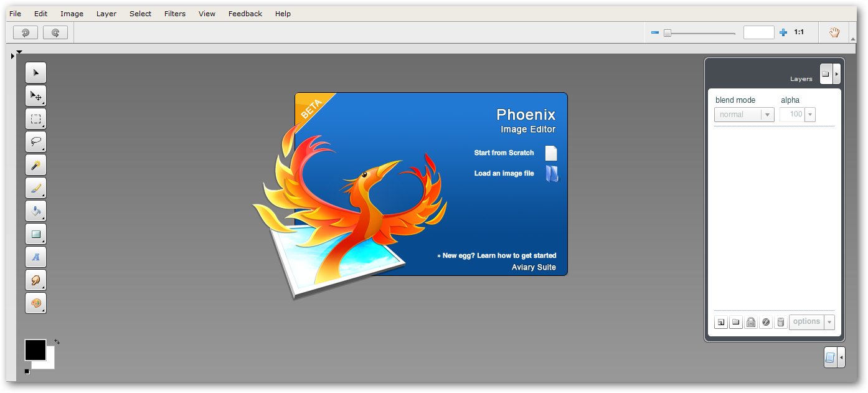Click the zoom slider handle

coord(667,33)
